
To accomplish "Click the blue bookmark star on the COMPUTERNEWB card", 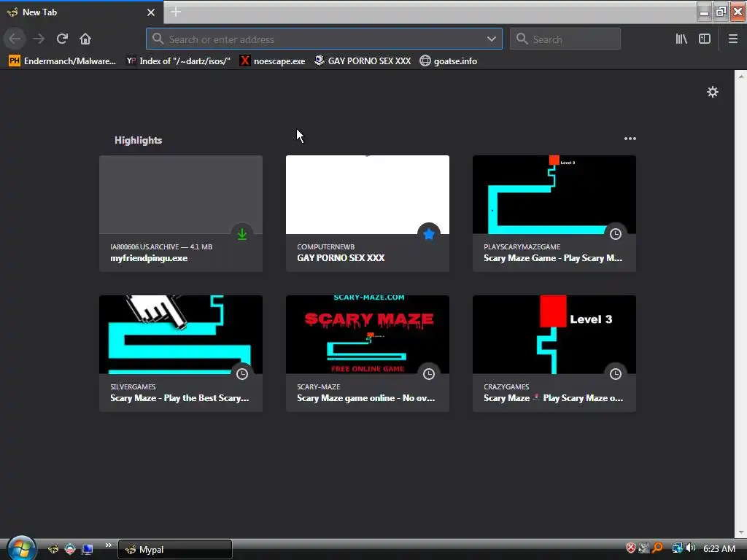I will point(429,234).
